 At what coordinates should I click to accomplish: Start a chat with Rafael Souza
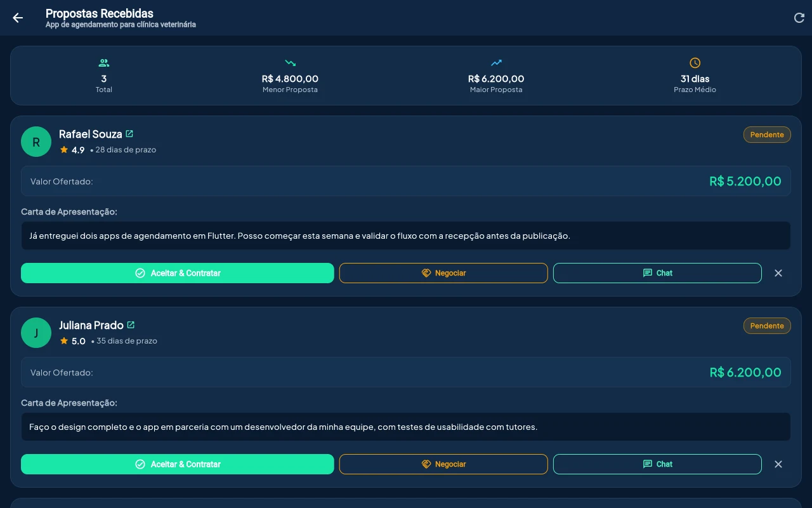click(657, 273)
